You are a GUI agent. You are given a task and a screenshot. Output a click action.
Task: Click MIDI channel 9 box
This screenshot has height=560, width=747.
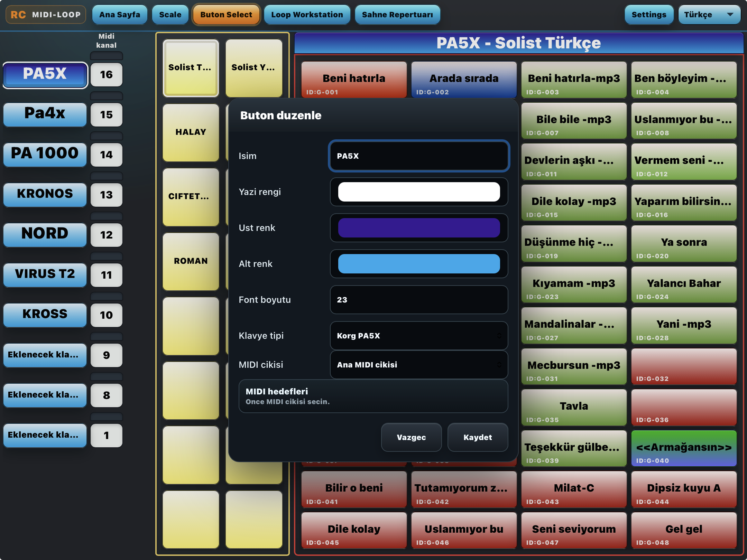107,355
